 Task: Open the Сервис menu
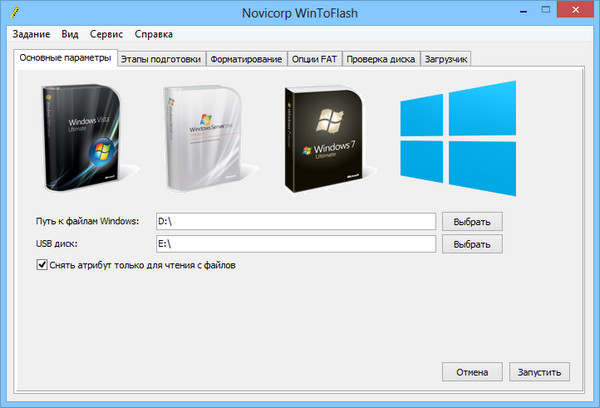pyautogui.click(x=106, y=34)
